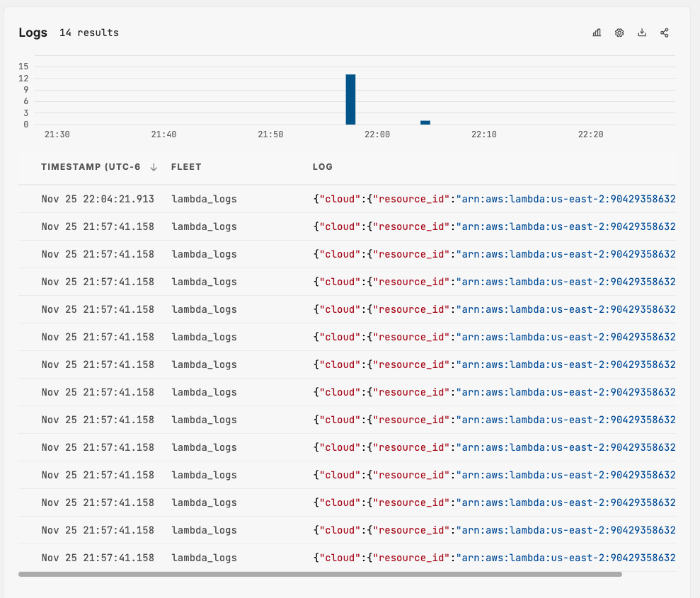The image size is (700, 598).
Task: Select the first 21:57:41.158 log row timestamp
Action: [98, 227]
